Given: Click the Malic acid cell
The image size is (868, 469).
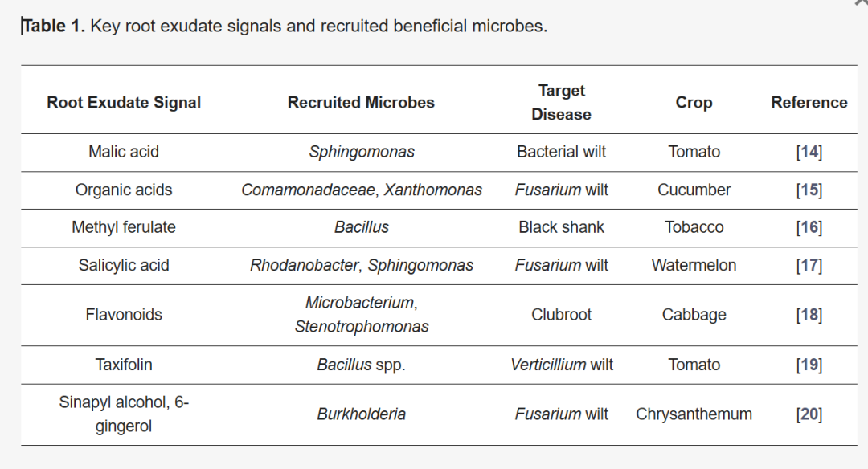Looking at the screenshot, I should pos(124,152).
